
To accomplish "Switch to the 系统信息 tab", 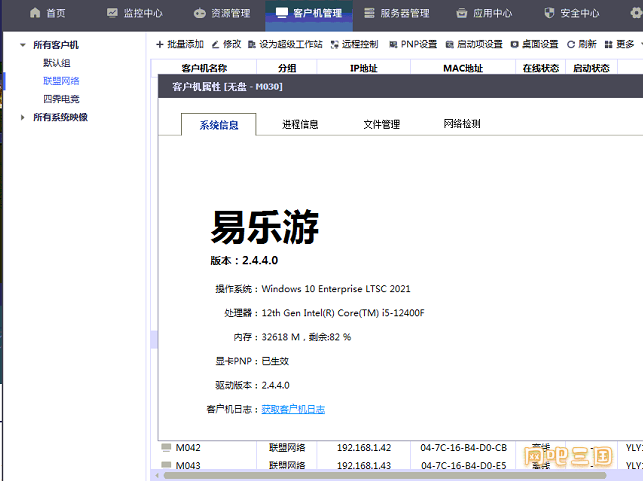I will (219, 125).
